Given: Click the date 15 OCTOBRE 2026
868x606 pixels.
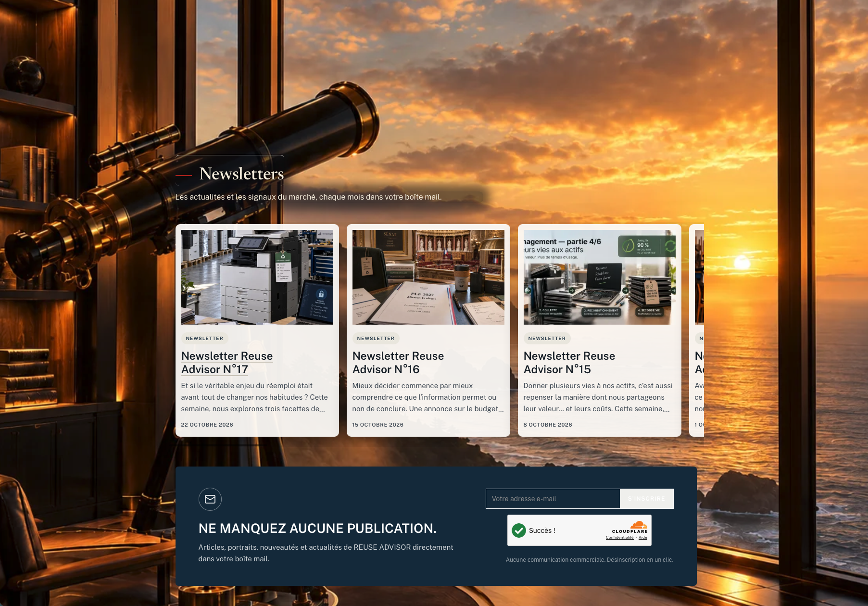Looking at the screenshot, I should click(x=378, y=425).
